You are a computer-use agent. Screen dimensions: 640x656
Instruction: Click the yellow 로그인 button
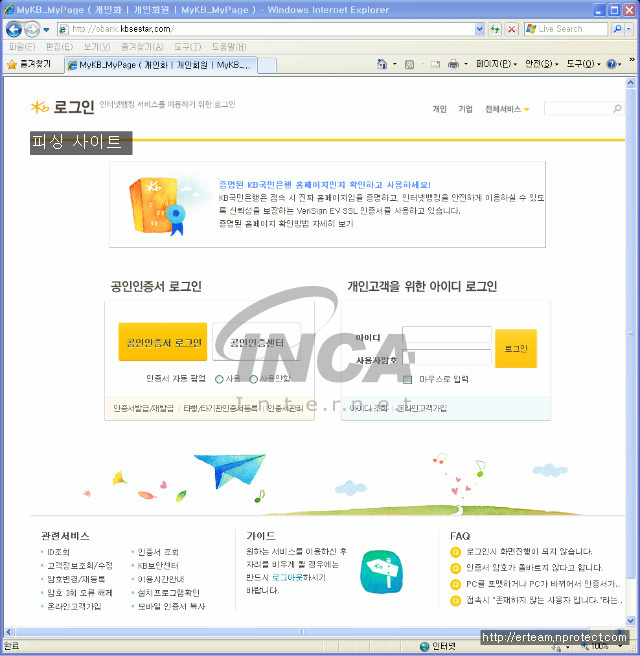(516, 348)
